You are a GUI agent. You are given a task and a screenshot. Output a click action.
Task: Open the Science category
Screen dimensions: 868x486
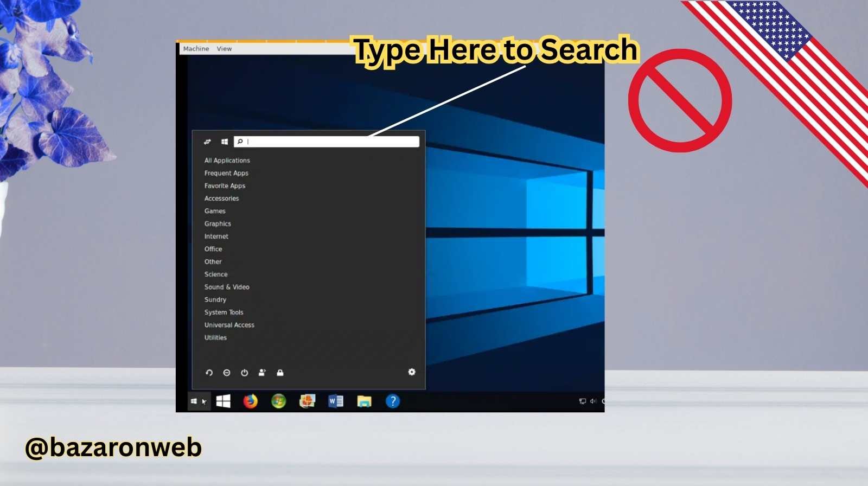coord(216,274)
